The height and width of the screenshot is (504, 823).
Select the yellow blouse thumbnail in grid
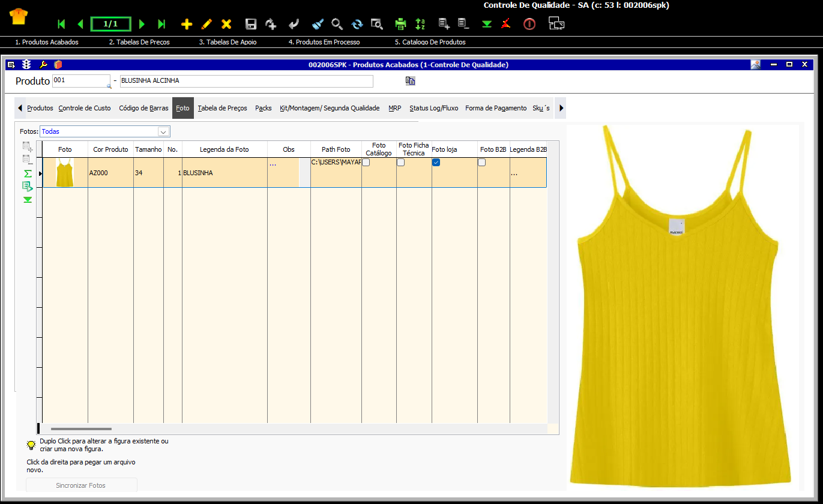pyautogui.click(x=65, y=173)
